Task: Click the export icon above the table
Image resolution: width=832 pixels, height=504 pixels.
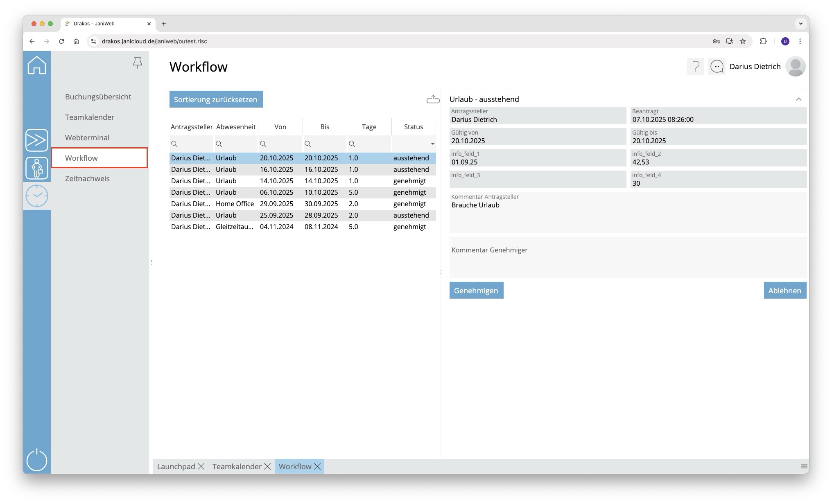Action: click(433, 99)
